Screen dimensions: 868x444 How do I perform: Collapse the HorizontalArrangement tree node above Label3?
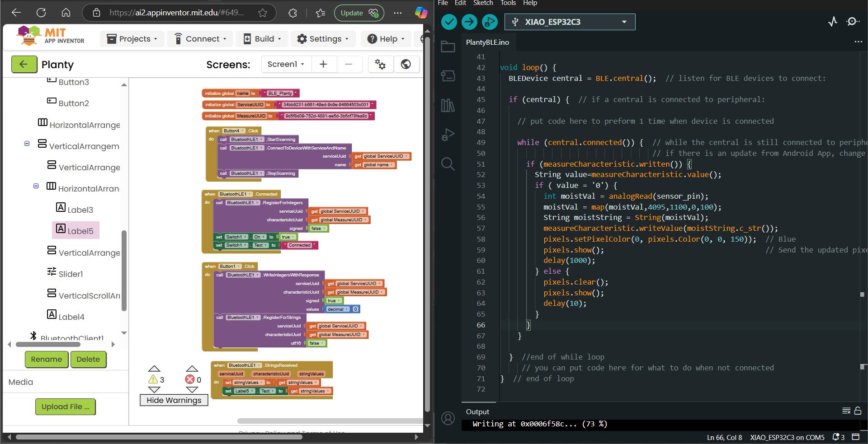[x=36, y=186]
